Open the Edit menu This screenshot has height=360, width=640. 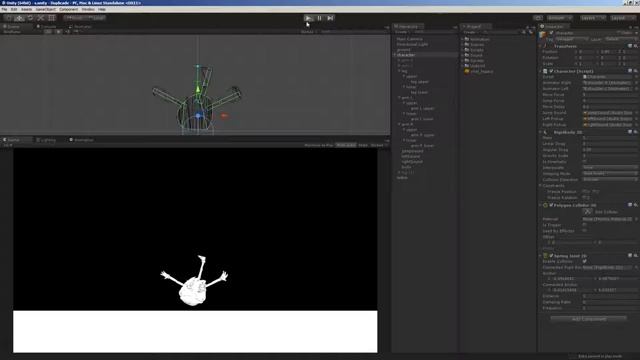click(x=14, y=9)
